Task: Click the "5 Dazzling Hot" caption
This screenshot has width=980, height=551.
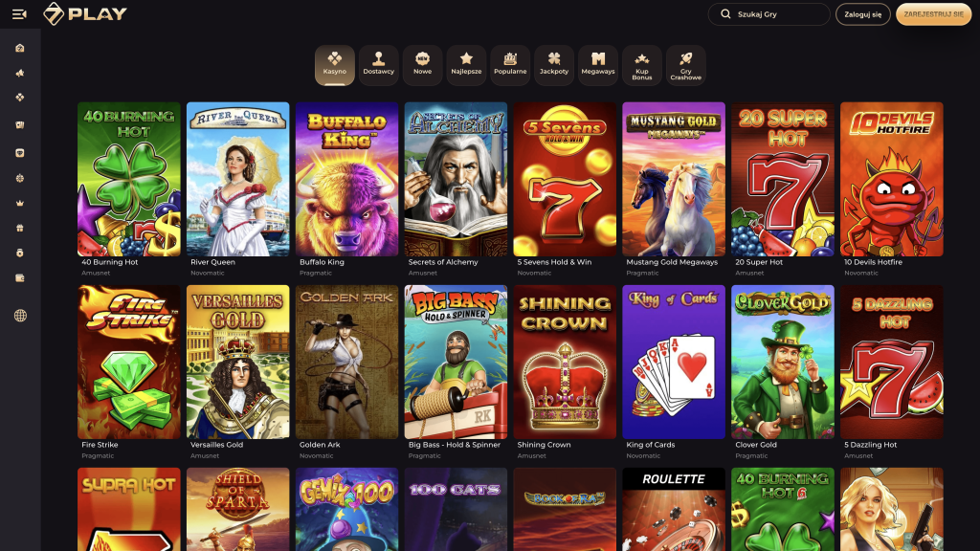Action: pyautogui.click(x=871, y=445)
